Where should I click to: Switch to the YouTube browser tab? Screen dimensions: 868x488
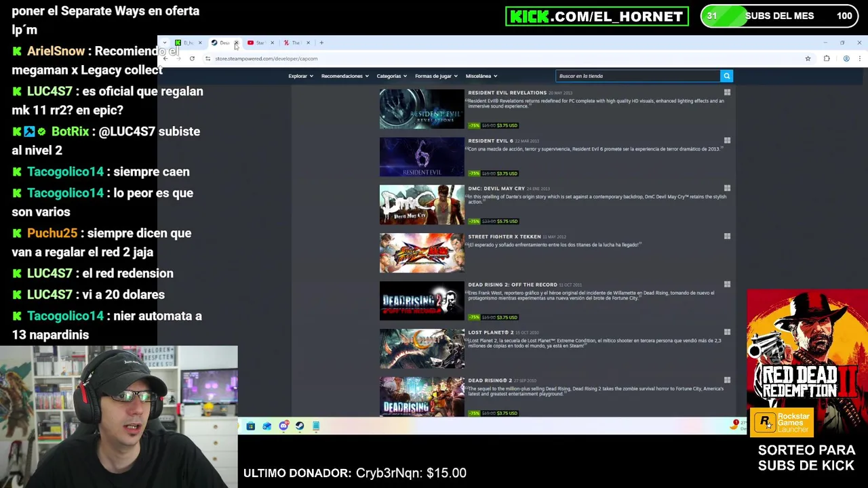tap(260, 43)
